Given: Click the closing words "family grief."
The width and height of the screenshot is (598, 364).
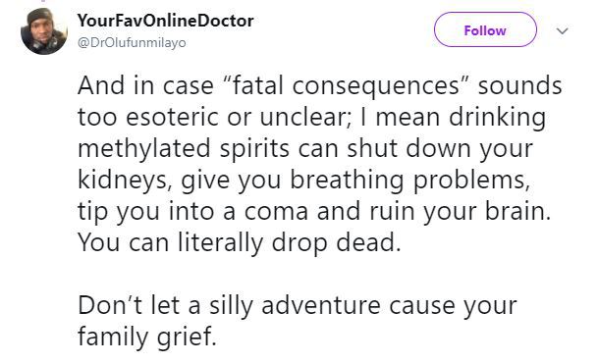Looking at the screenshot, I should [x=147, y=338].
